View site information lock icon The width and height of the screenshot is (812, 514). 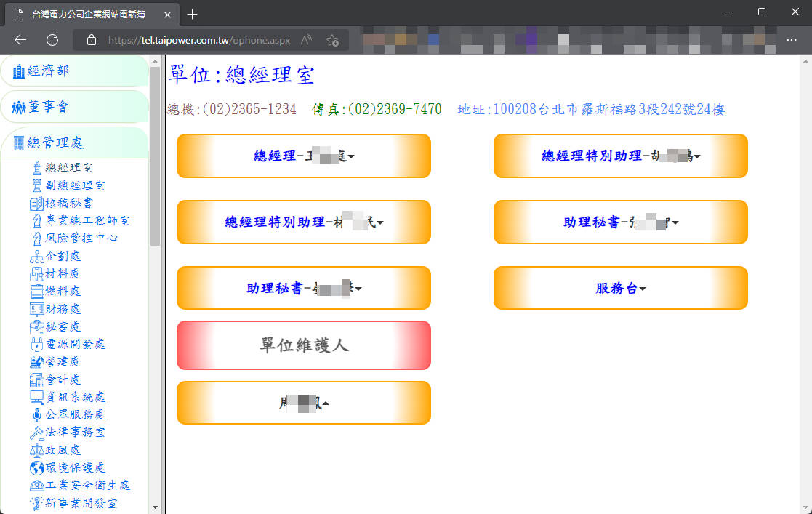pyautogui.click(x=91, y=40)
